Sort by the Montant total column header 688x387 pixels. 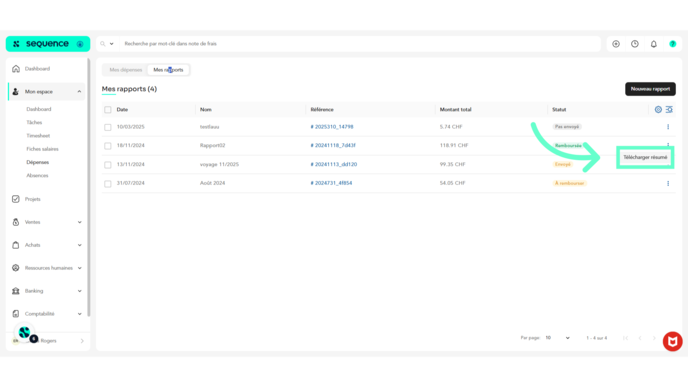(x=455, y=110)
